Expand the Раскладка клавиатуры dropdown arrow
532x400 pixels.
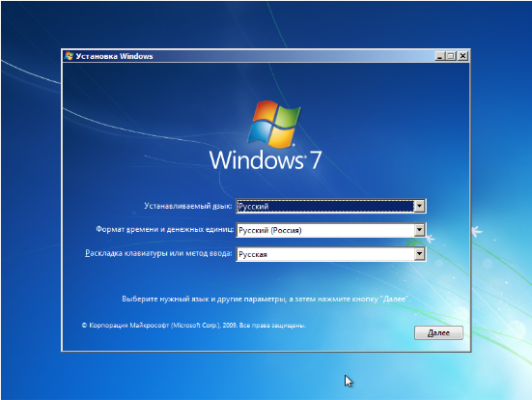pos(419,254)
